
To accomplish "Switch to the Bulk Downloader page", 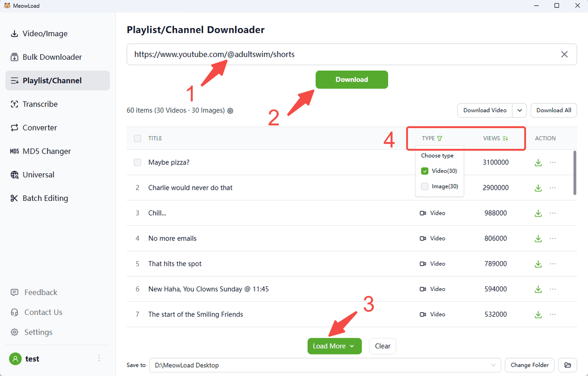I will point(52,57).
